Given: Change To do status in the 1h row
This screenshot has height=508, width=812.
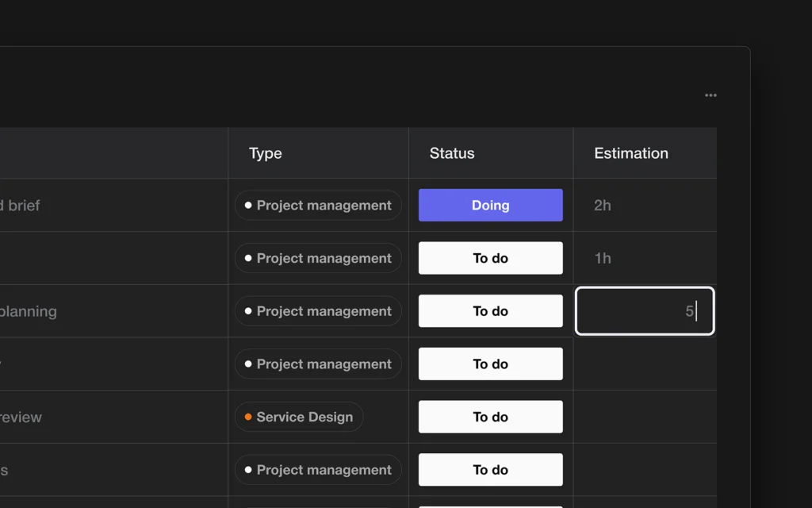Looking at the screenshot, I should pos(490,258).
